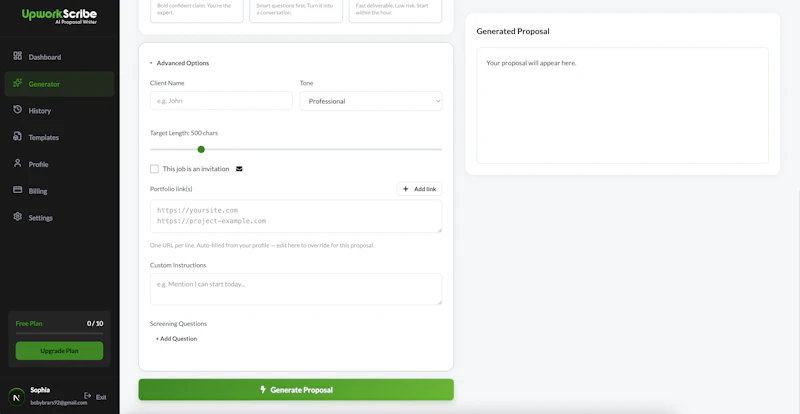The height and width of the screenshot is (414, 800).
Task: Open the Tone dropdown
Action: click(371, 101)
